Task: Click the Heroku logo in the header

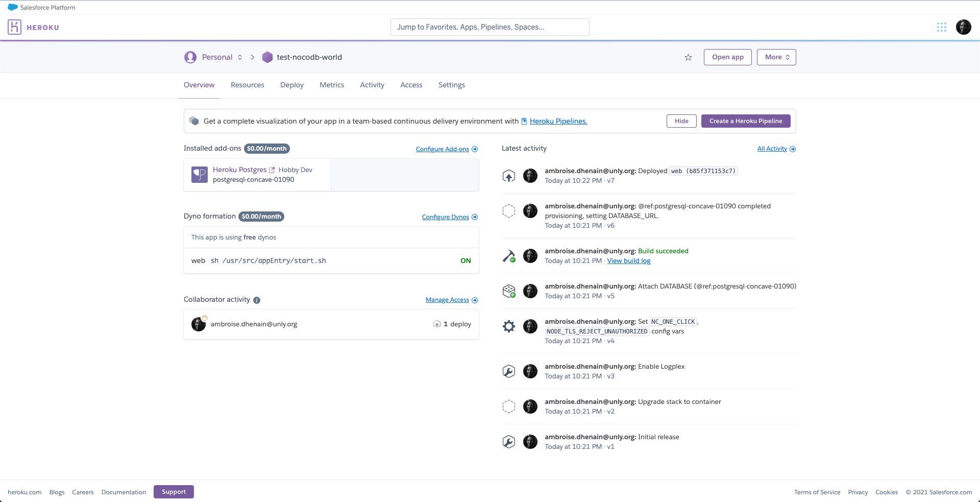Action: click(x=34, y=27)
